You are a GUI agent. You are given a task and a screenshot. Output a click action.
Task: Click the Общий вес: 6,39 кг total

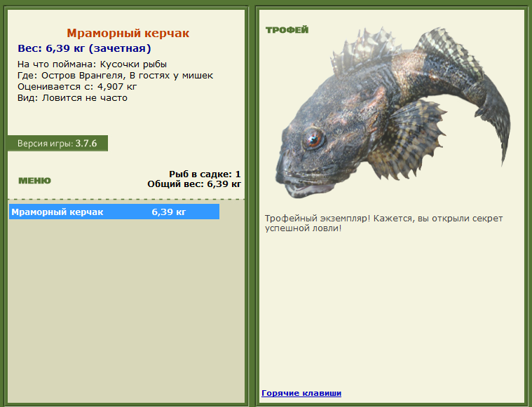(x=194, y=184)
